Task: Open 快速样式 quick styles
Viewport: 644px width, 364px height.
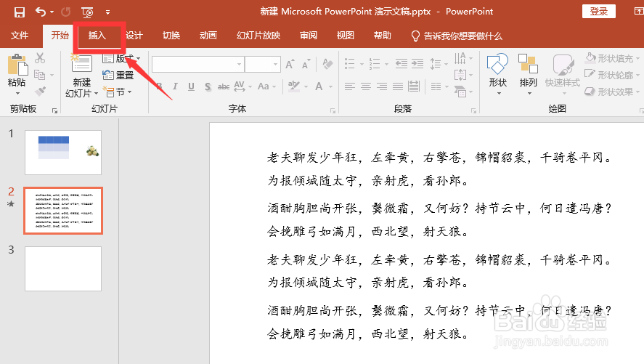Action: point(563,74)
